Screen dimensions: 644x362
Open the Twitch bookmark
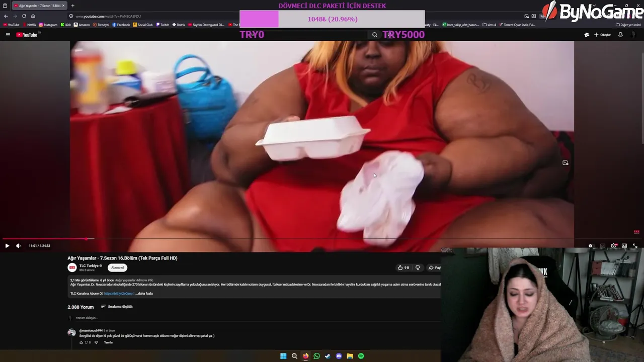click(163, 25)
